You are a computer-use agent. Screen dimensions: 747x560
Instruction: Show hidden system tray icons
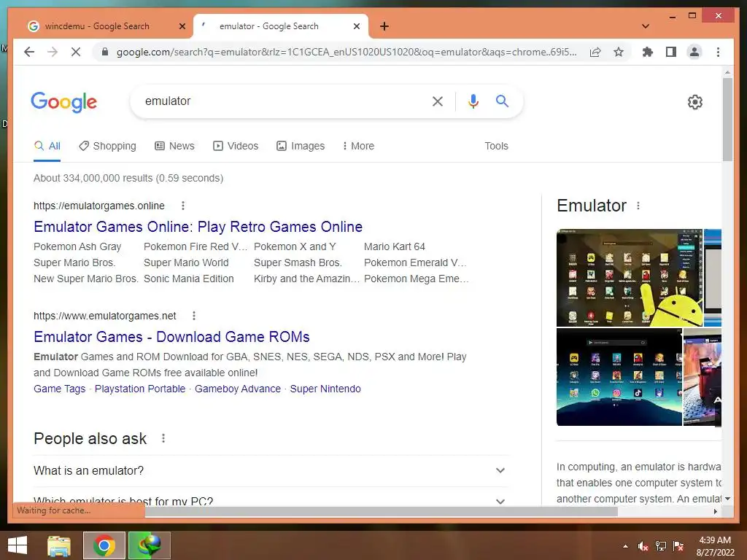pyautogui.click(x=625, y=546)
